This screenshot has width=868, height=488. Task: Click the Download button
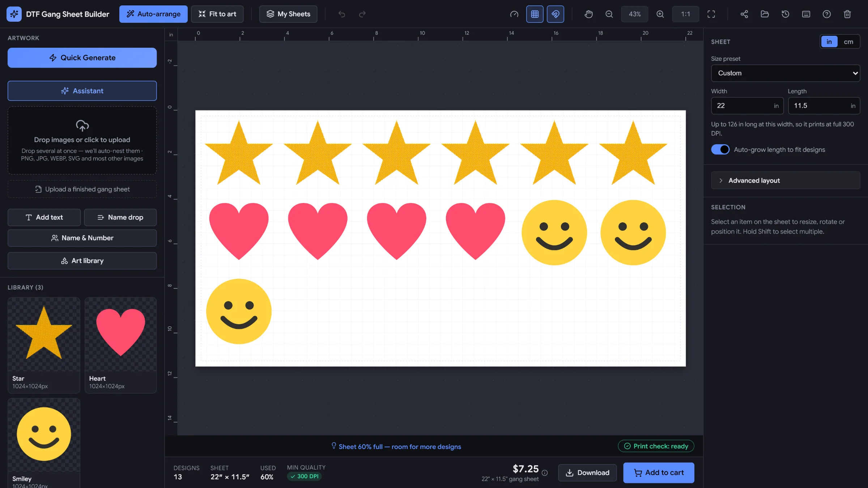[587, 473]
